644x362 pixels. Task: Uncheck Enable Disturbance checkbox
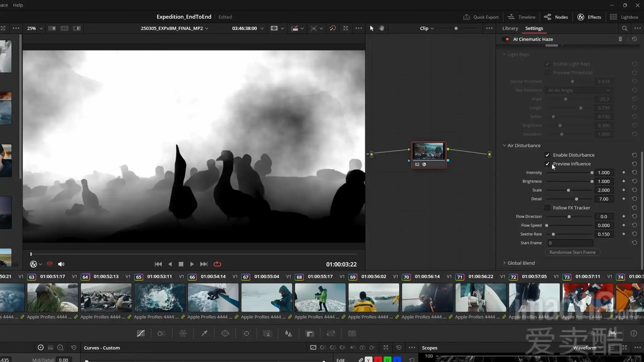(547, 155)
